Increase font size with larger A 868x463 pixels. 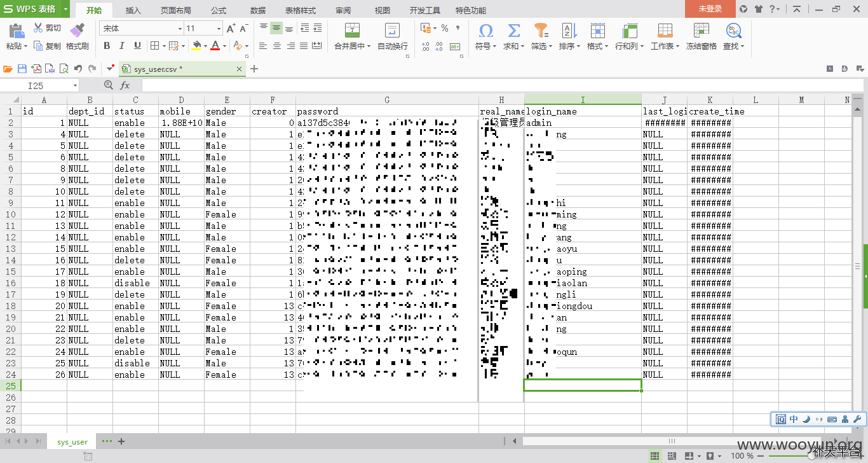click(231, 28)
